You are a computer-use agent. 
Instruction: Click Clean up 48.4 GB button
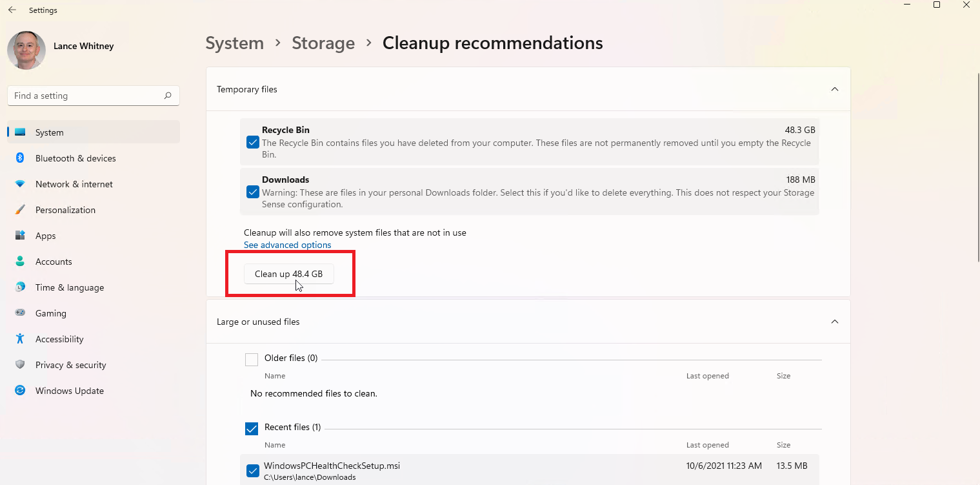[289, 274]
